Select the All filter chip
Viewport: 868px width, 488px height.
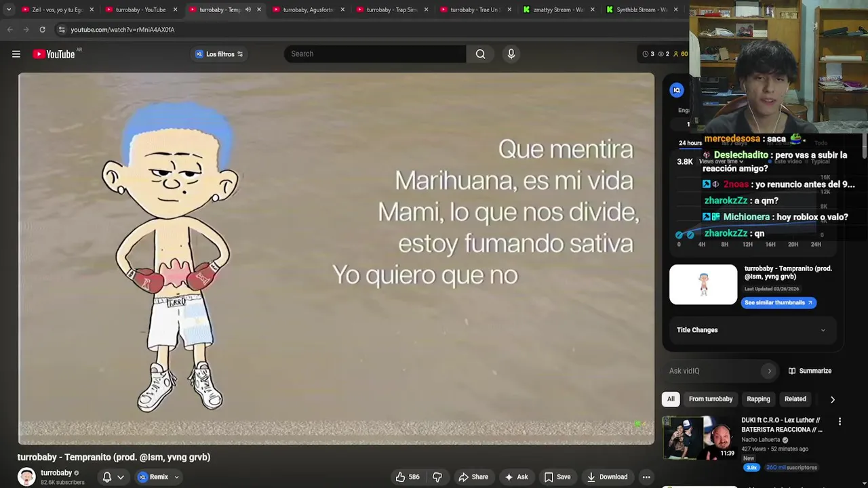tap(671, 399)
